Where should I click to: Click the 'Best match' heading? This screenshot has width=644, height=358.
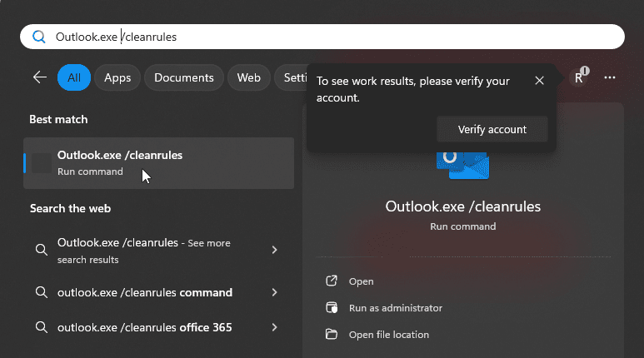pos(58,119)
